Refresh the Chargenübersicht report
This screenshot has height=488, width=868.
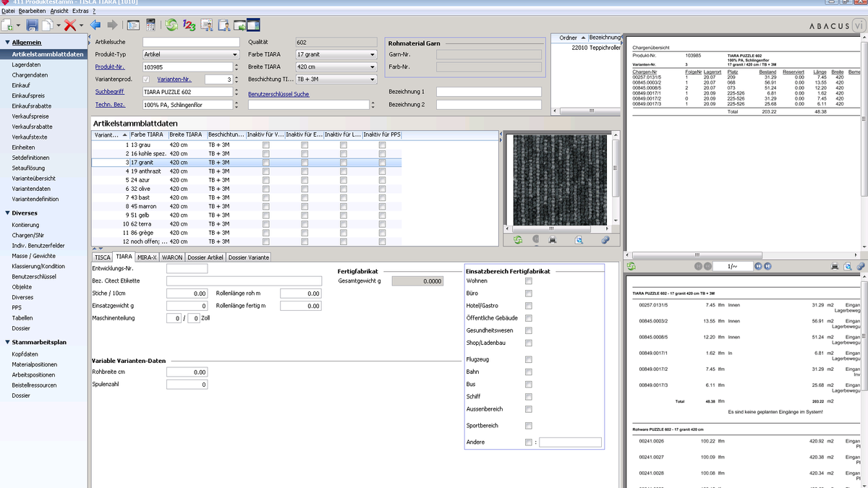coord(631,266)
